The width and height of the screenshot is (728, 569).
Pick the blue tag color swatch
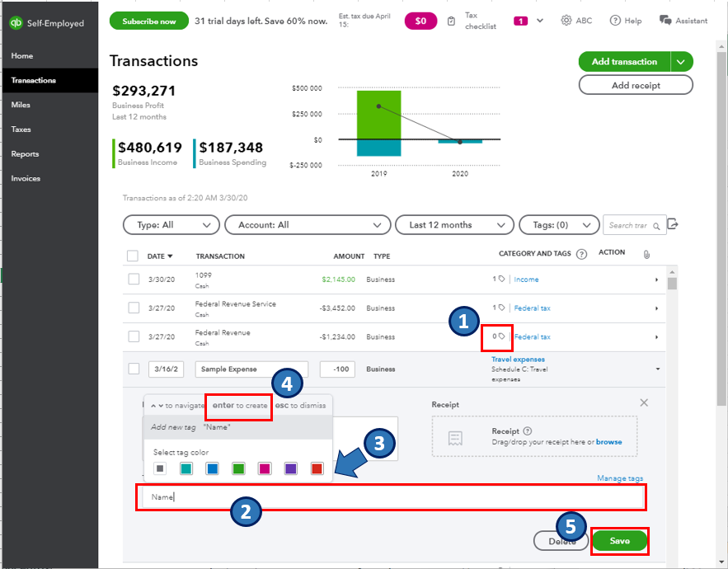[212, 468]
